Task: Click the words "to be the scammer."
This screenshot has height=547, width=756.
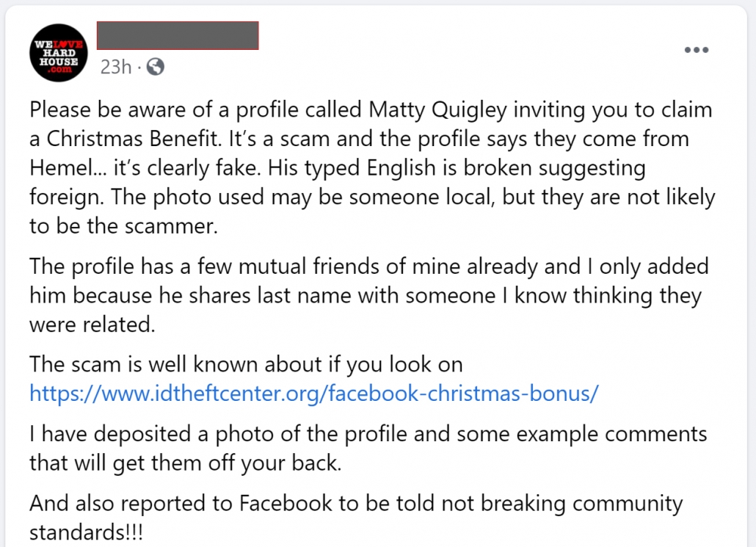Action: click(123, 226)
